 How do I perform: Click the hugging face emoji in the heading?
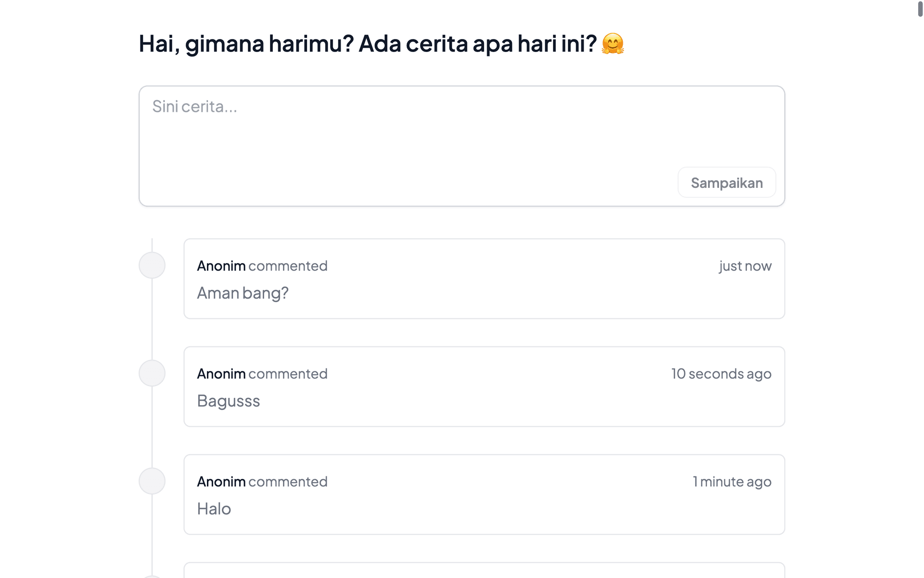pyautogui.click(x=615, y=43)
